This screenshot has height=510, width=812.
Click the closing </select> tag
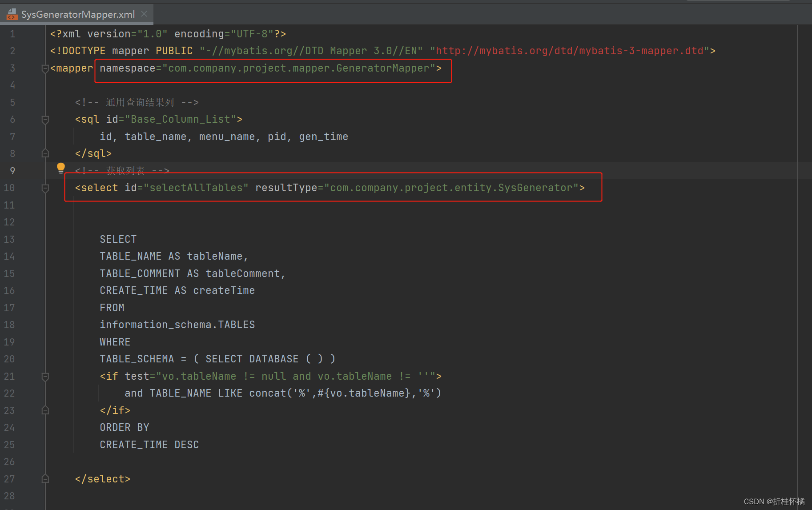point(102,479)
